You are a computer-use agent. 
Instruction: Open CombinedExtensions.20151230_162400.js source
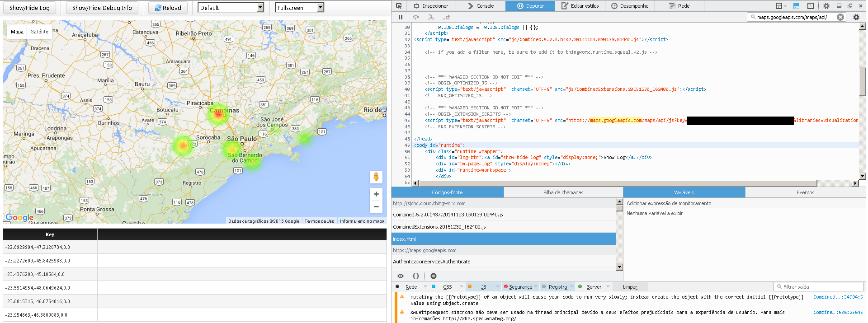(x=504, y=227)
